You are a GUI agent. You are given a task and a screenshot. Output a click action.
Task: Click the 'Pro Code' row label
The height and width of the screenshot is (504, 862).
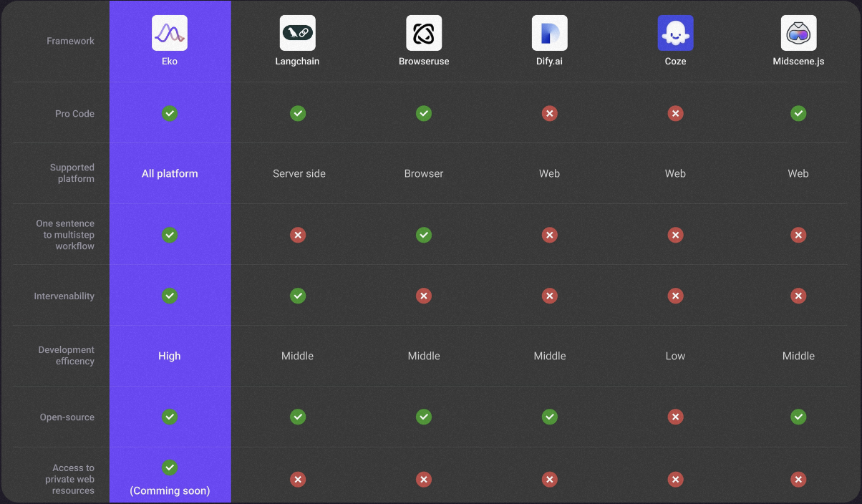click(75, 113)
